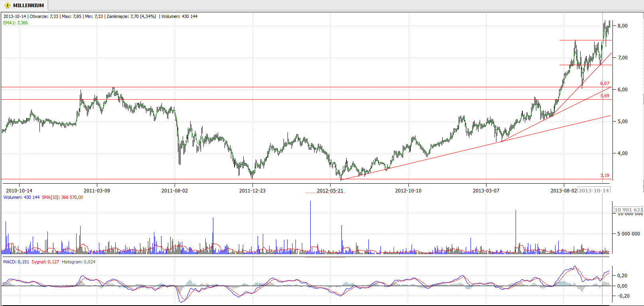Screen dimensions: 644x306
Task: Click black 'Wolumen: 430 144' in price header
Action: [179, 16]
